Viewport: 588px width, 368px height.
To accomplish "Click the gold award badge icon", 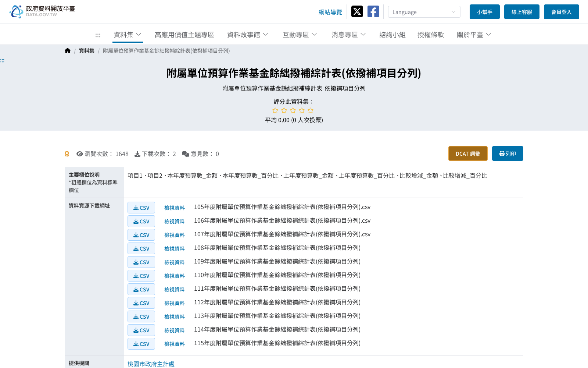I will (67, 154).
